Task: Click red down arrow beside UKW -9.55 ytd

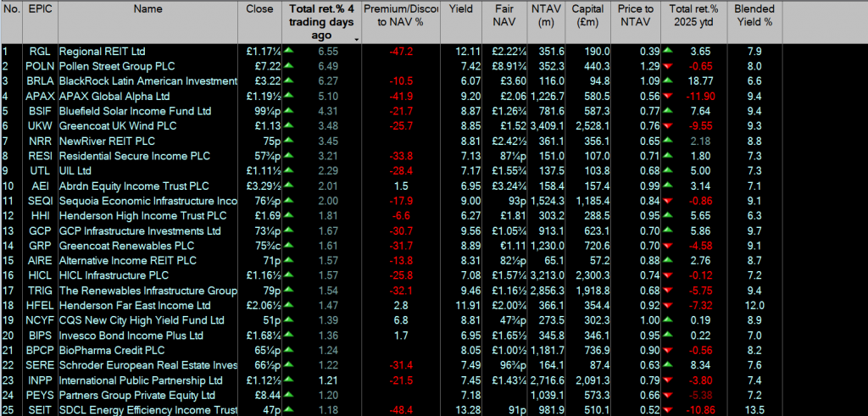Action: coord(669,125)
